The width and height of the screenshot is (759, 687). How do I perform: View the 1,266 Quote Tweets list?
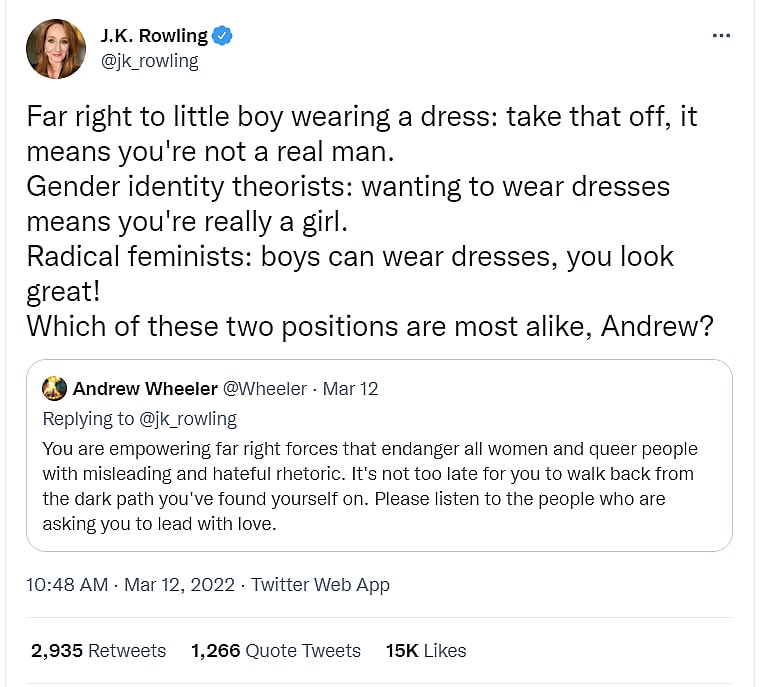coord(275,651)
